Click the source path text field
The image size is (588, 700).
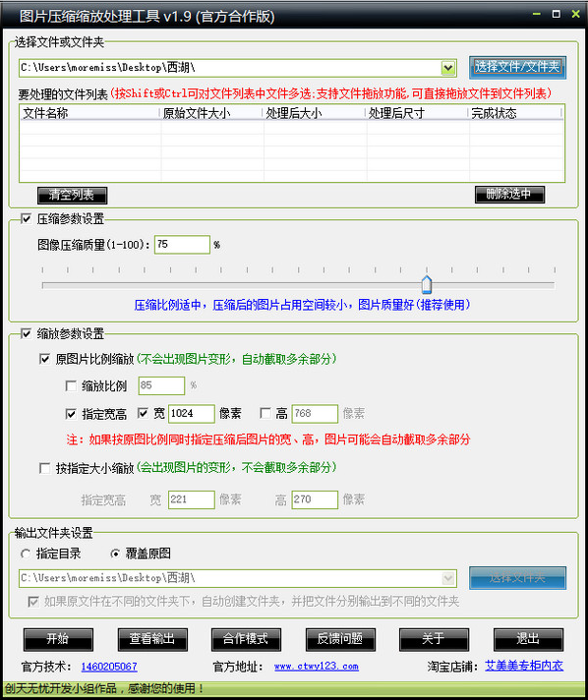(230, 68)
